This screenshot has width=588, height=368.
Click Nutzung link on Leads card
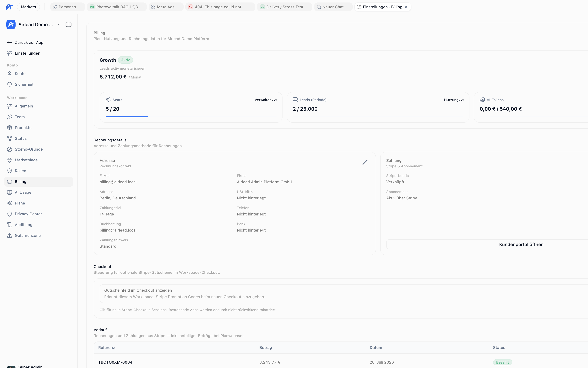pos(454,100)
